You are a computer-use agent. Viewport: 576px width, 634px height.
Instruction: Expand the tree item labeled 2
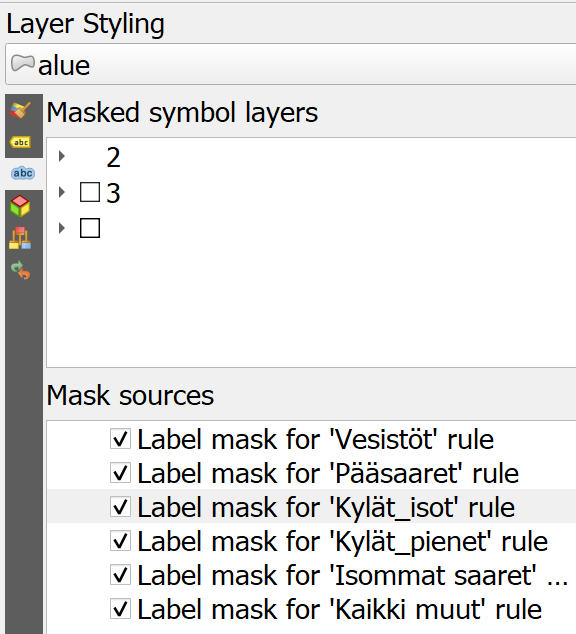coord(61,156)
